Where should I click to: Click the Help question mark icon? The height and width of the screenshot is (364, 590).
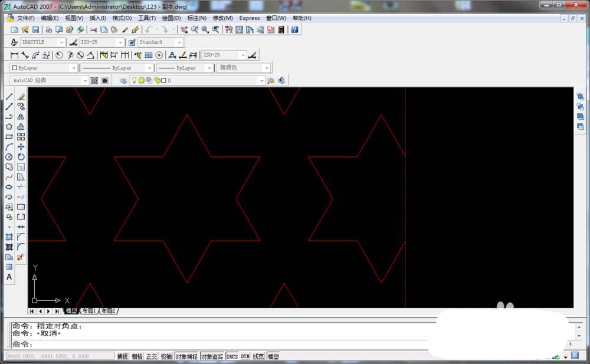click(x=294, y=29)
